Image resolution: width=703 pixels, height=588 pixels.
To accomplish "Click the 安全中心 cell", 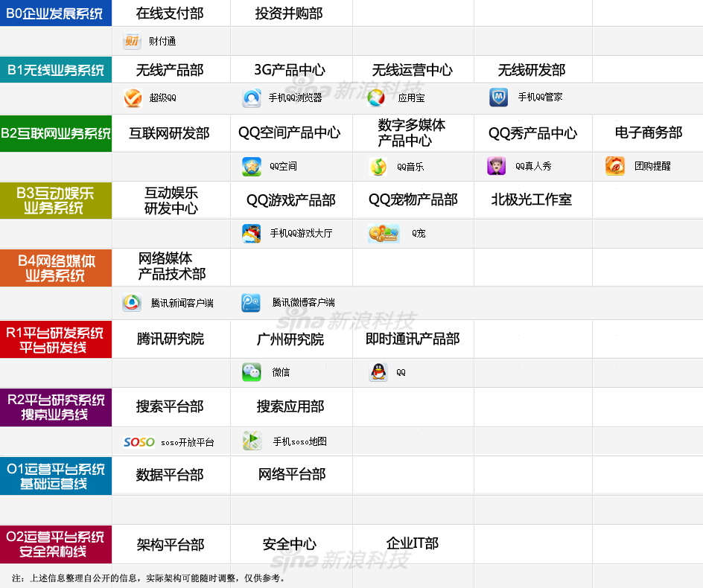I will [291, 545].
